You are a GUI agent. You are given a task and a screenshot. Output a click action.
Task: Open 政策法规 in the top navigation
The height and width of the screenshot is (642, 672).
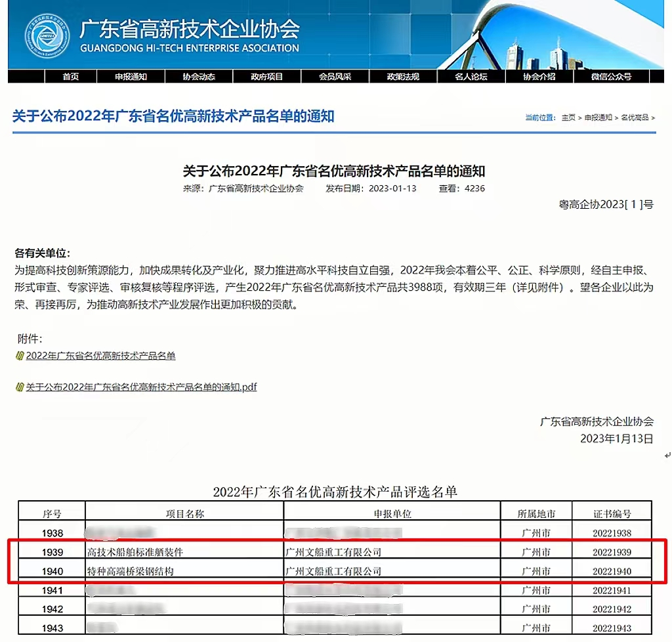click(x=403, y=77)
